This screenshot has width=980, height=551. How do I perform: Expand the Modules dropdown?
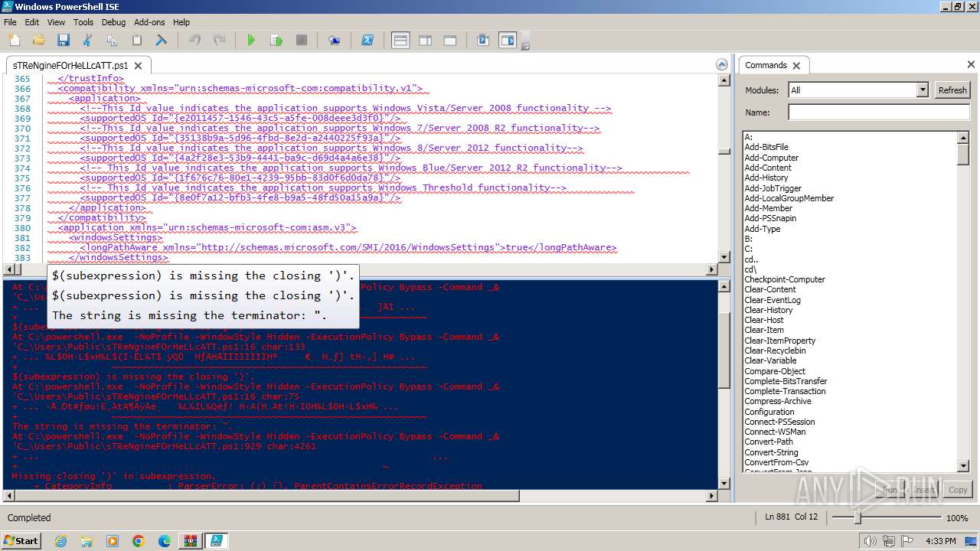click(x=923, y=90)
